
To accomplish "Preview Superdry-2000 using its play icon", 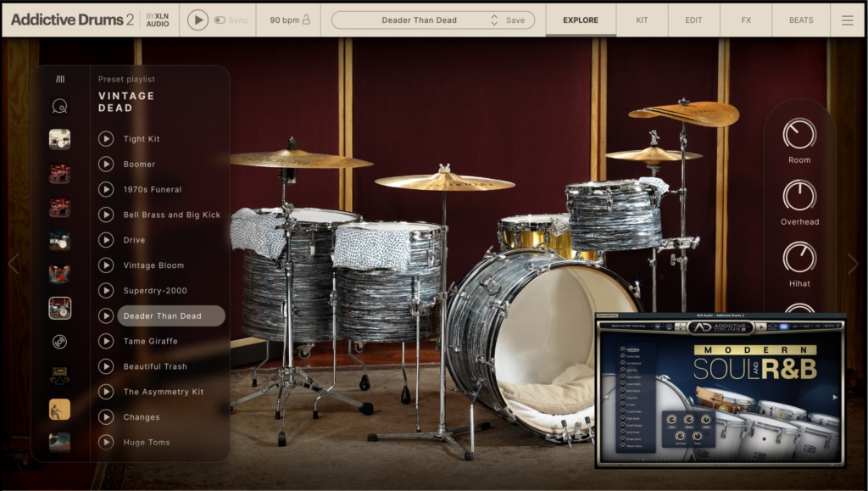I will tap(106, 290).
